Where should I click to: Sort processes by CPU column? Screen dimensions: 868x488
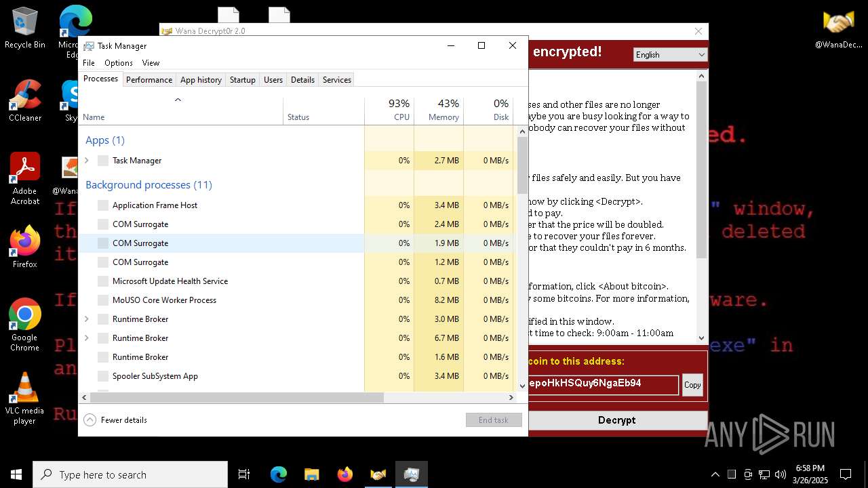pos(389,111)
